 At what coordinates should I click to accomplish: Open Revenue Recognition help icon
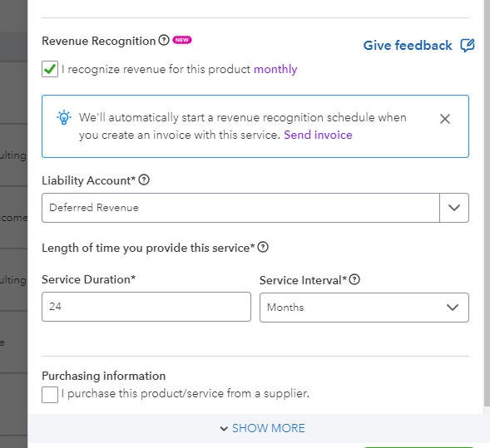[x=164, y=40]
